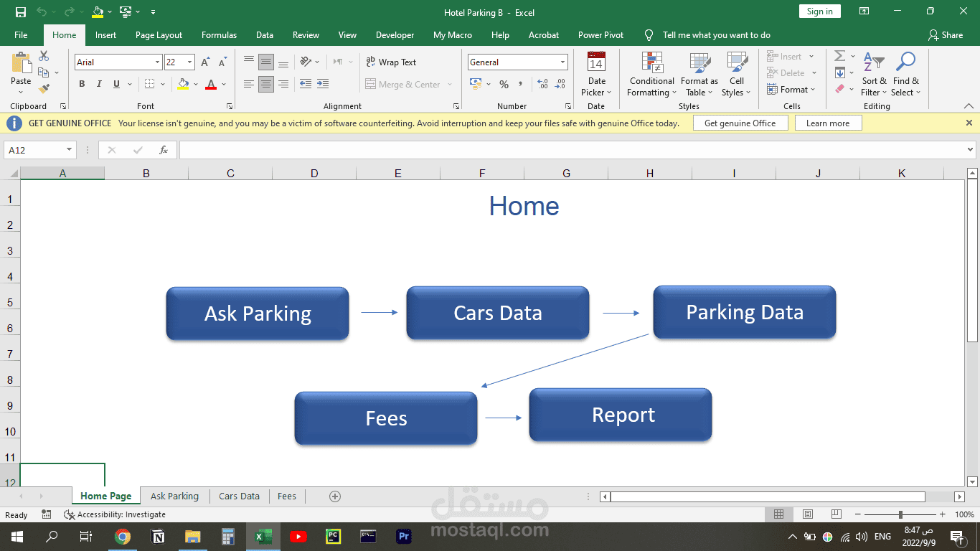Image resolution: width=980 pixels, height=551 pixels.
Task: Click the Conditional Formatting icon
Action: click(651, 62)
